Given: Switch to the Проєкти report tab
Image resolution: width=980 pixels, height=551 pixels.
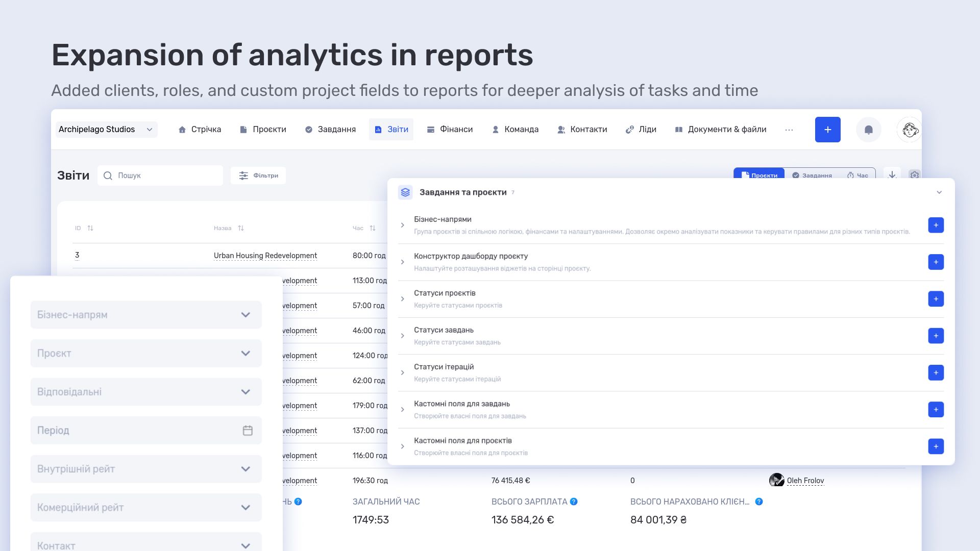Looking at the screenshot, I should [759, 173].
